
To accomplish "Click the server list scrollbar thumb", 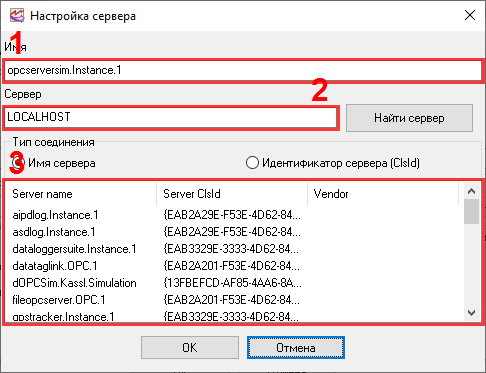I will pos(471,212).
